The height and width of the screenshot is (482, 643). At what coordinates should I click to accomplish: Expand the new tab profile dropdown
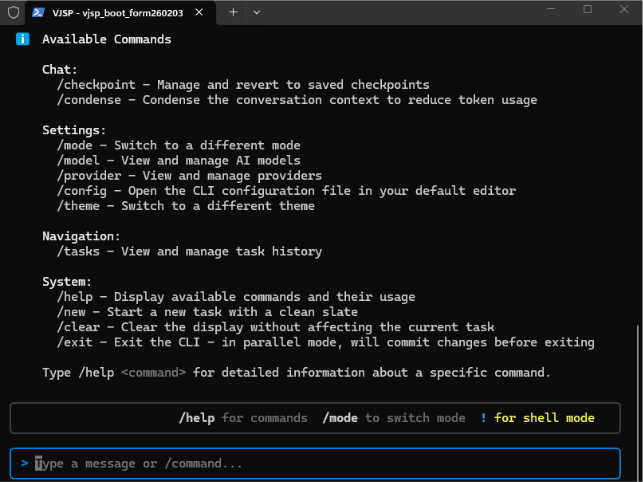point(257,12)
